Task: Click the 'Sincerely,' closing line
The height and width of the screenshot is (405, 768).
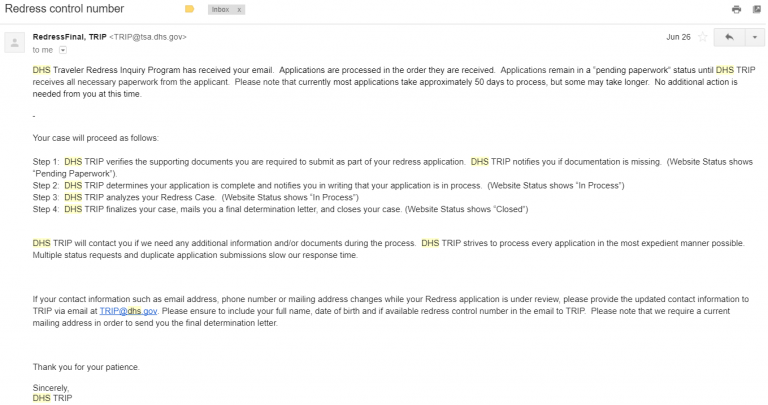Action: tap(53, 388)
